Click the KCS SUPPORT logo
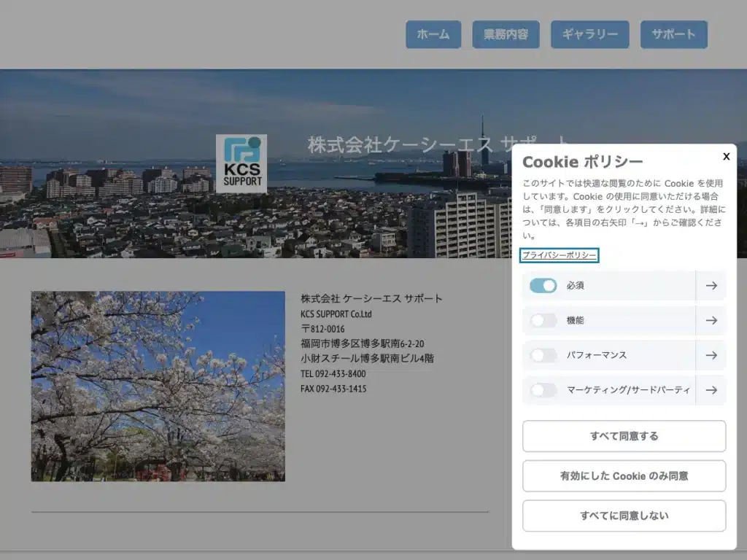Image resolution: width=747 pixels, height=560 pixels. coord(241,163)
